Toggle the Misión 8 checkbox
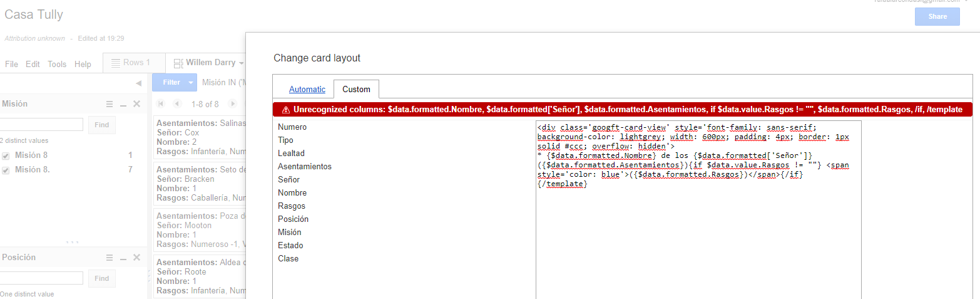Image resolution: width=980 pixels, height=299 pixels. tap(6, 155)
